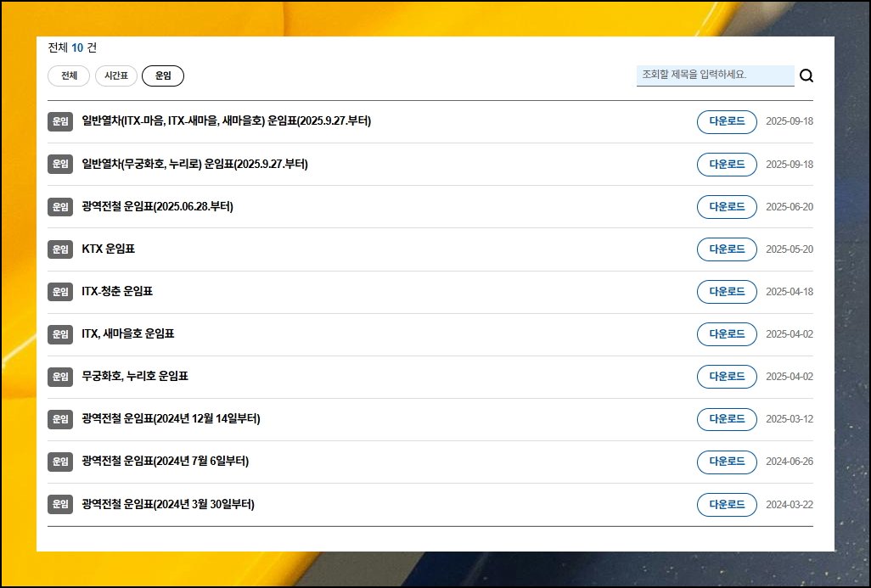871x588 pixels.
Task: Open the ITX, 새마을호 운임표 title
Action: (x=127, y=333)
